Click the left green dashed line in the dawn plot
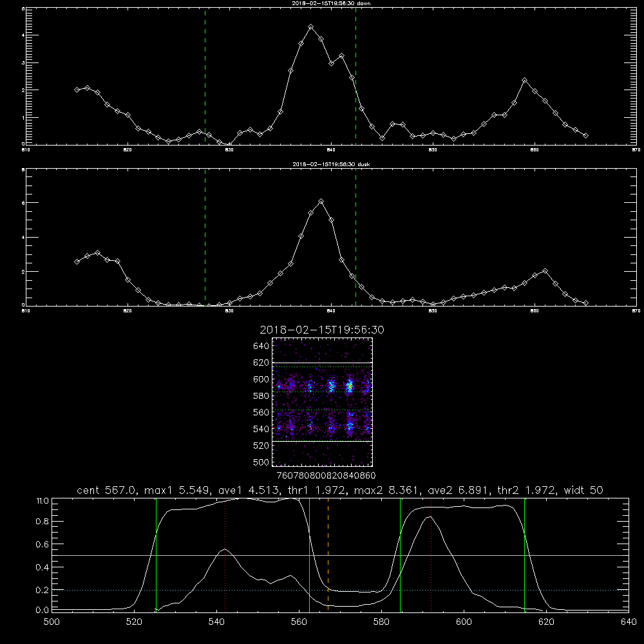Image resolution: width=644 pixels, height=644 pixels. click(205, 76)
